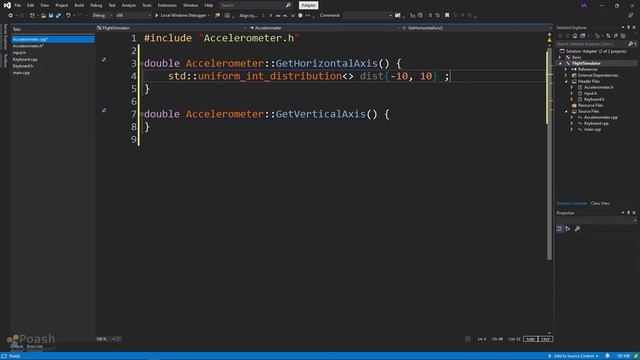
Task: Open the Edit menu
Action: (x=31, y=5)
